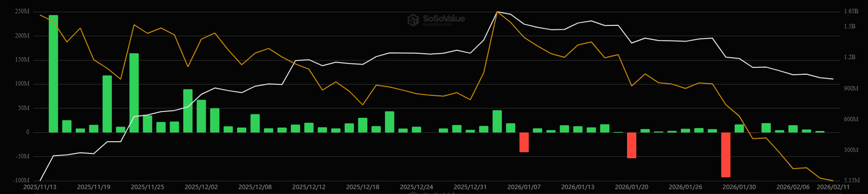Screen dimensions: 868x194
Task: Click the deepest red outflow bar before 2026/01/30
Action: pos(726,155)
